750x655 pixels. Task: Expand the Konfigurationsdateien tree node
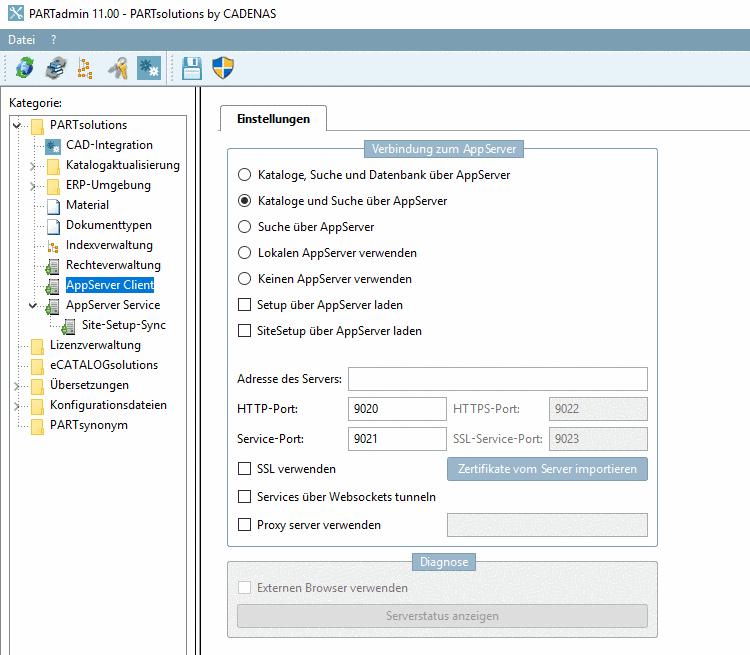(17, 406)
